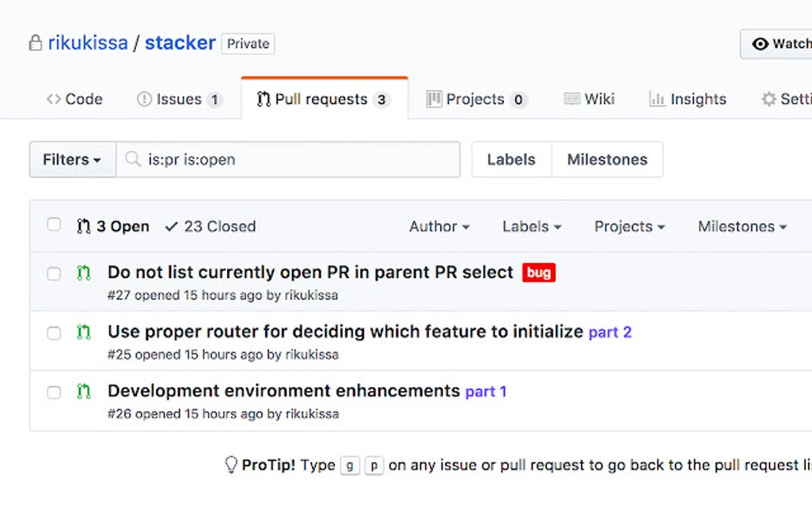Click the magnifier icon in the filter bar

(132, 159)
